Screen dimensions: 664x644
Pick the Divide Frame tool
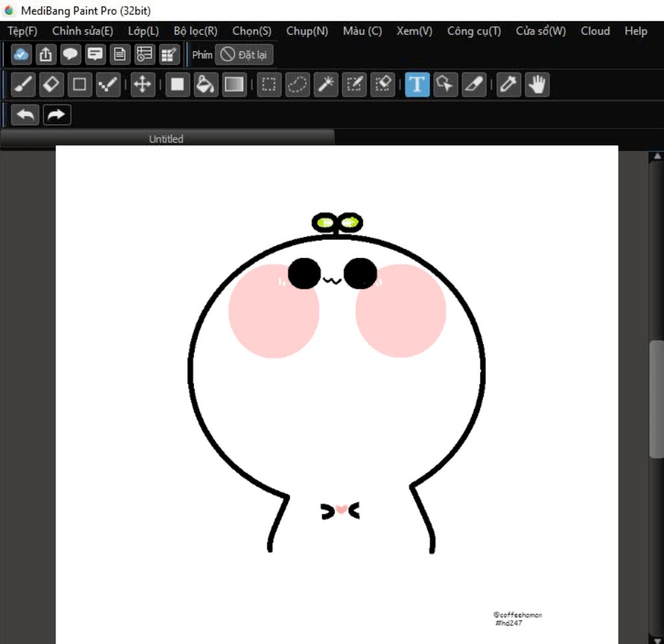[x=474, y=85]
